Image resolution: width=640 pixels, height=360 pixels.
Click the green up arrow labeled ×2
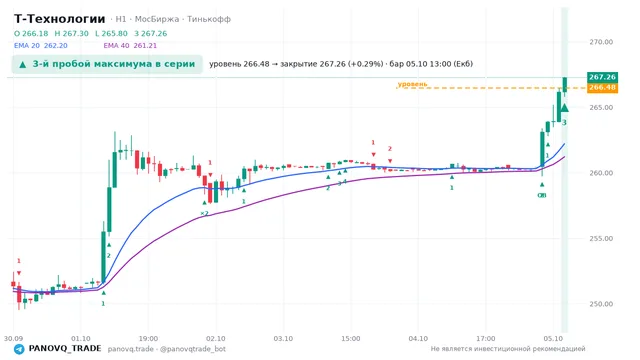204,202
